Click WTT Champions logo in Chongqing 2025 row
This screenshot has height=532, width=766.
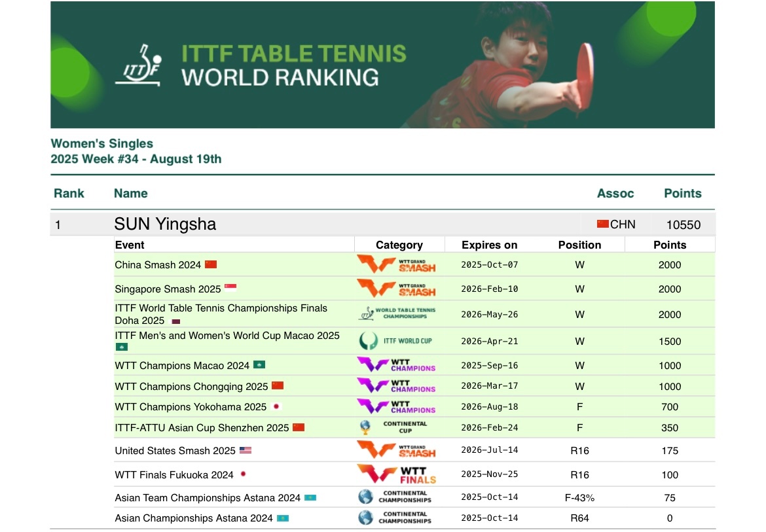pos(396,385)
